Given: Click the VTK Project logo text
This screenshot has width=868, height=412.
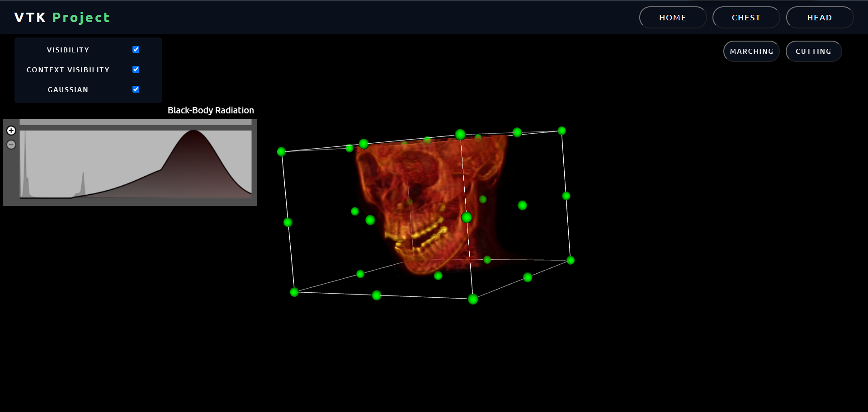Looking at the screenshot, I should click(62, 17).
